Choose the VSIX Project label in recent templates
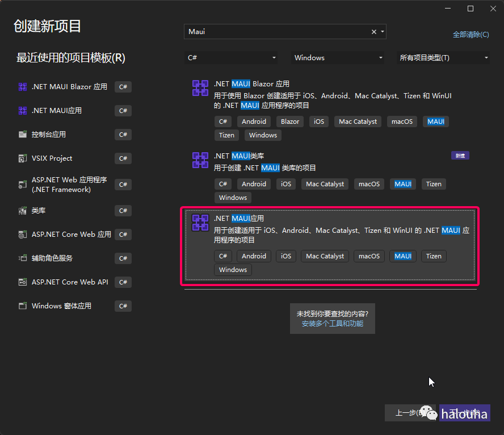This screenshot has width=504, height=435. [x=52, y=158]
